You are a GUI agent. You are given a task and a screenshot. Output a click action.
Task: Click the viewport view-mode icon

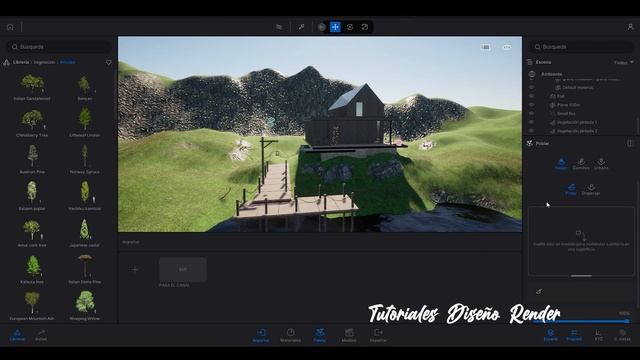click(485, 47)
